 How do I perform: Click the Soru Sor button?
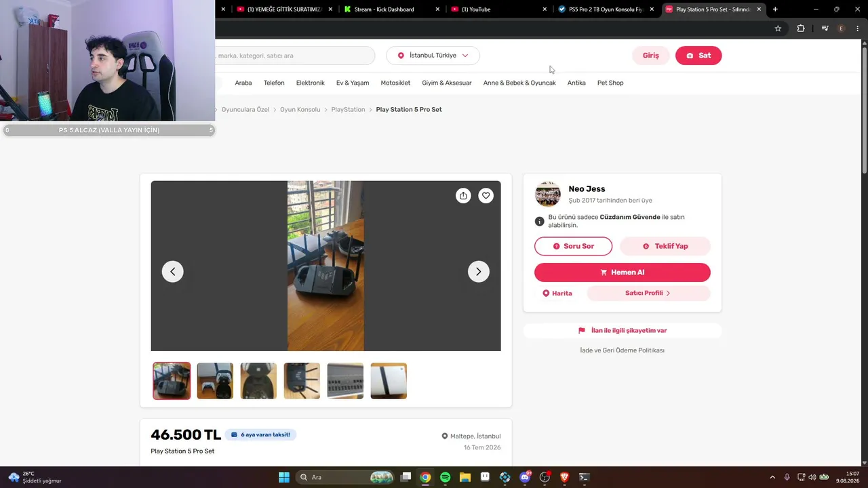[x=574, y=246]
